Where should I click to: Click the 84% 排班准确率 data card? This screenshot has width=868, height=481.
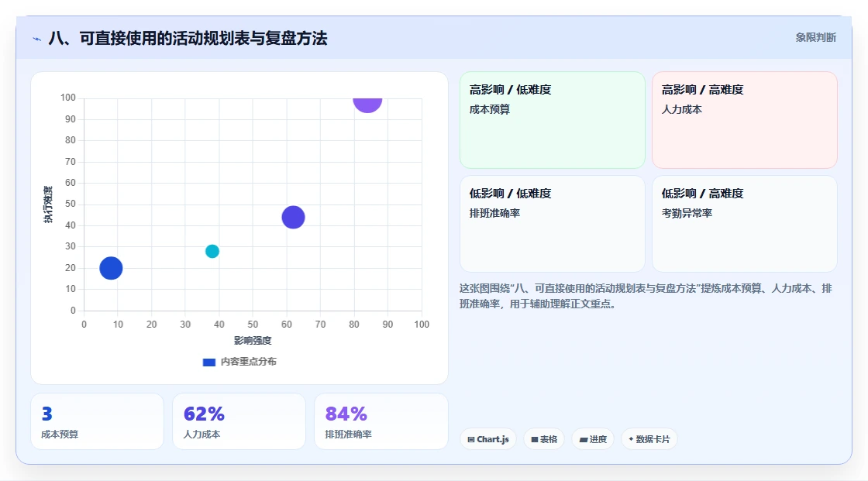(x=381, y=422)
